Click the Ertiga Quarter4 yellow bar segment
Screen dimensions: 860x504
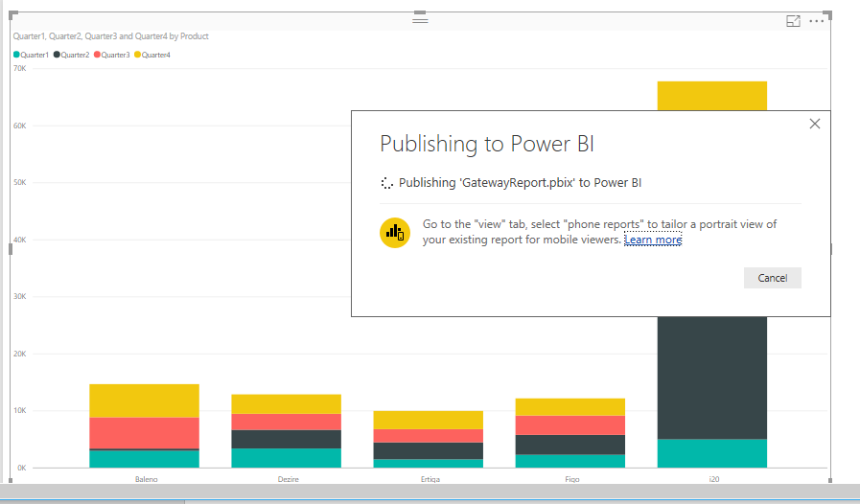(x=429, y=420)
